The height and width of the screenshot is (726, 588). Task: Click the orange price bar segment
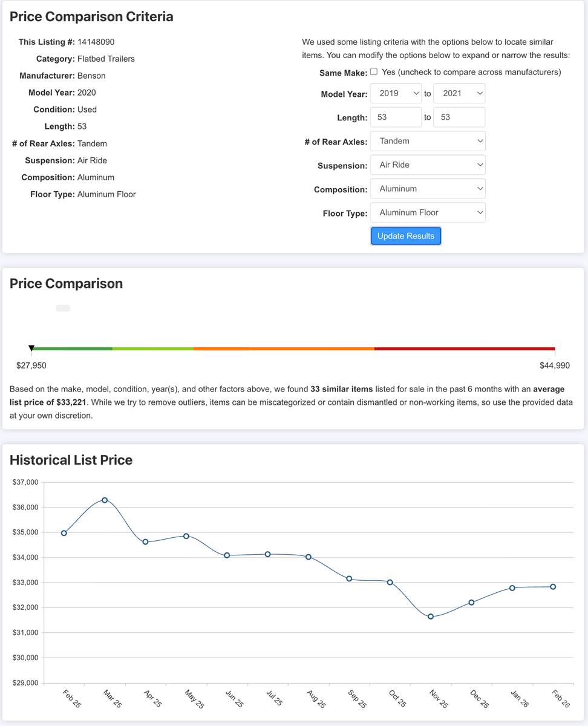[283, 349]
